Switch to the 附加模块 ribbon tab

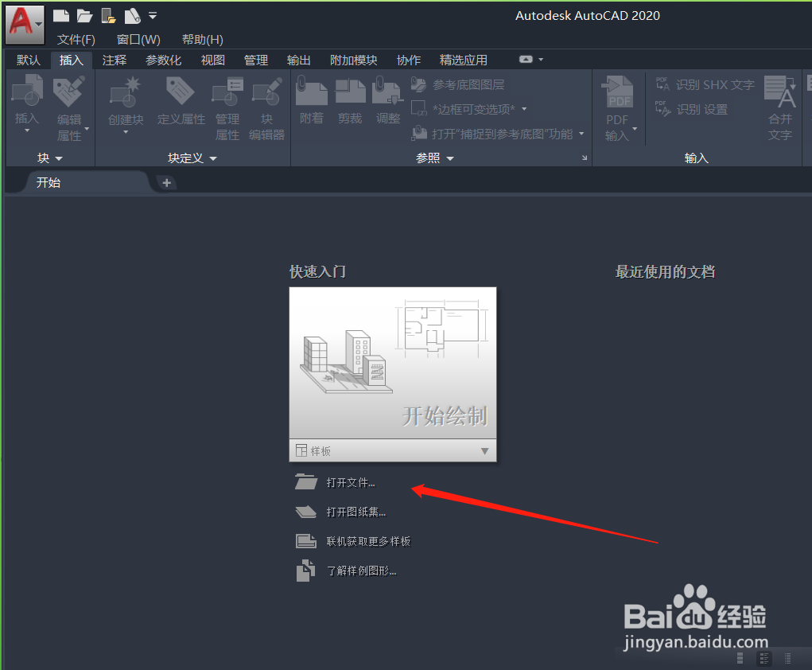(x=354, y=60)
